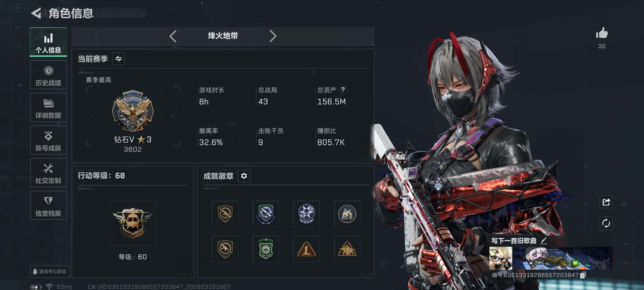Screen dimensions: 644x290
Task: Open the share profile icon
Action: point(606,202)
